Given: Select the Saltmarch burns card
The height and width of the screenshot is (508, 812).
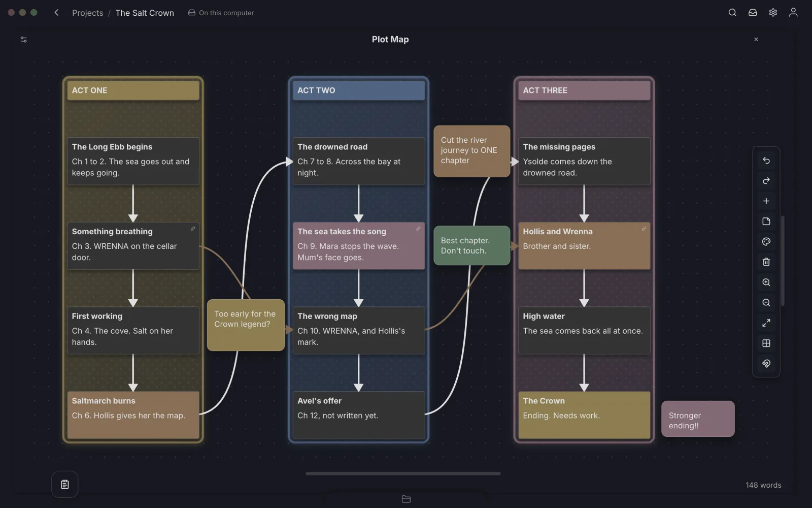Looking at the screenshot, I should click(133, 415).
